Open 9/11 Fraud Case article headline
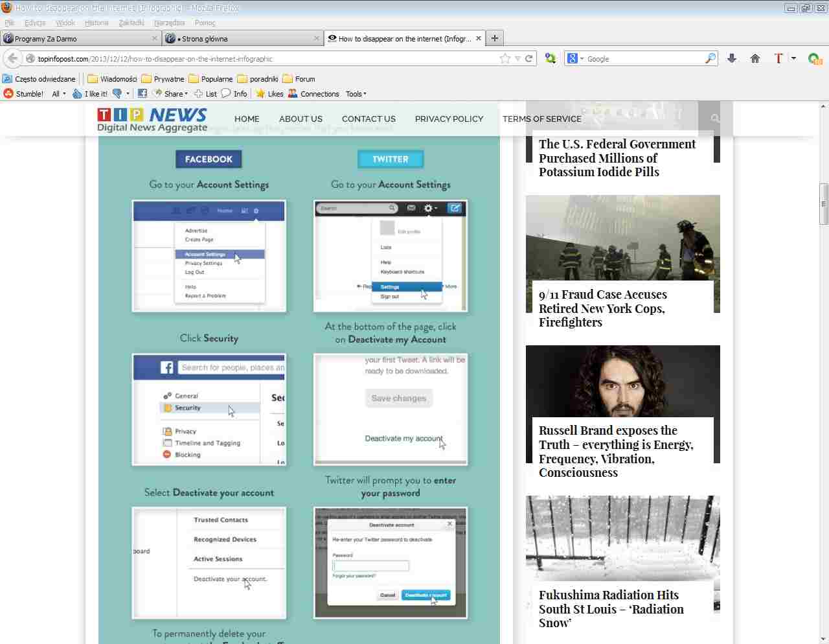 603,308
